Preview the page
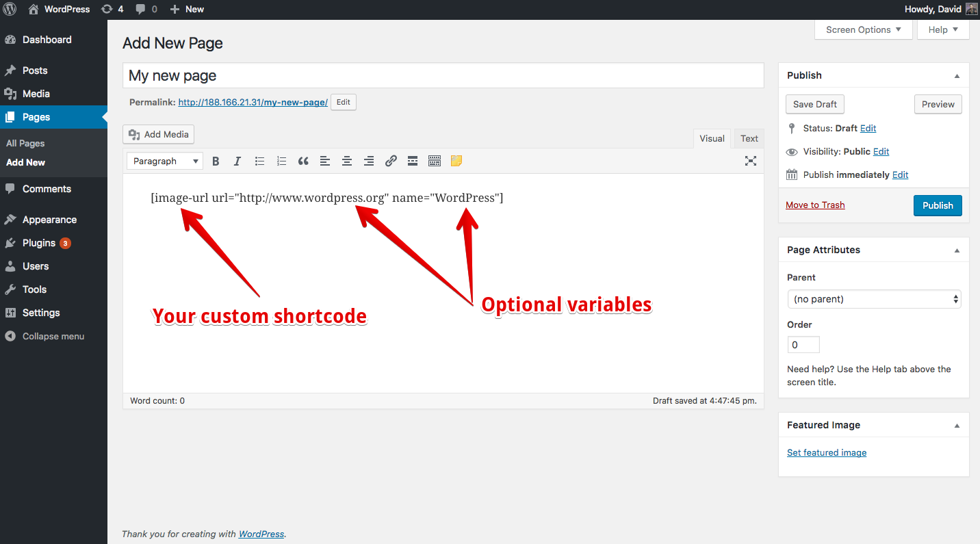980x544 pixels. (x=938, y=104)
